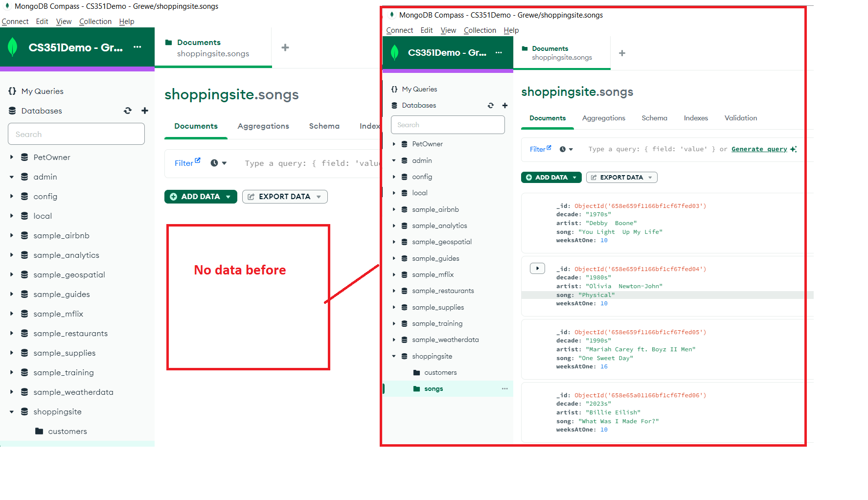Switch to Schema tab in left window

pyautogui.click(x=324, y=126)
